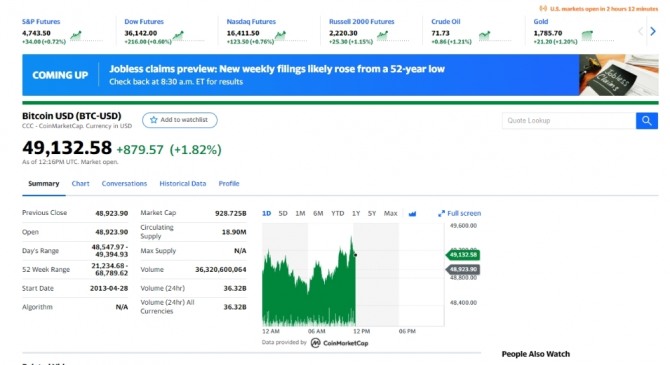Select the YTD chart range
The height and width of the screenshot is (365, 670).
point(338,213)
